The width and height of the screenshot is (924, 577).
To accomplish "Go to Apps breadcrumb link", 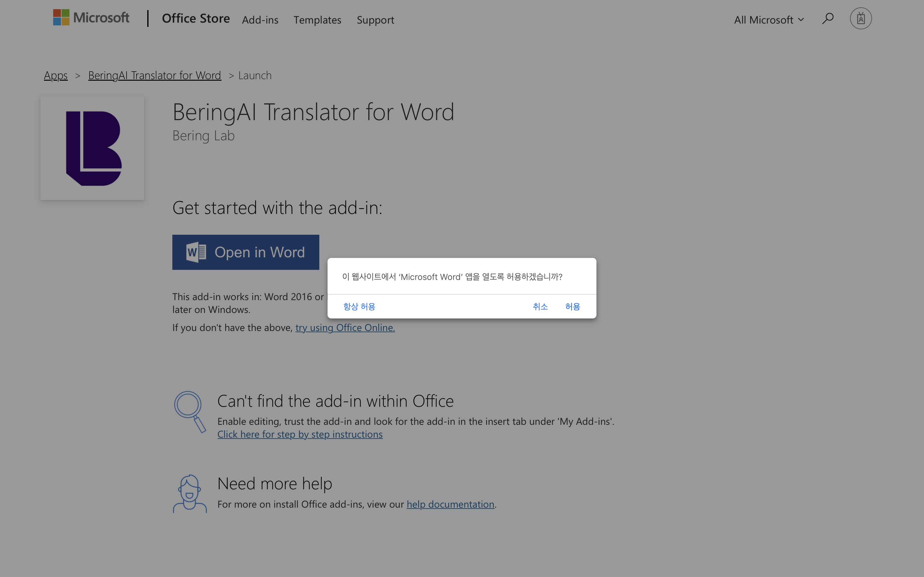I will (56, 75).
